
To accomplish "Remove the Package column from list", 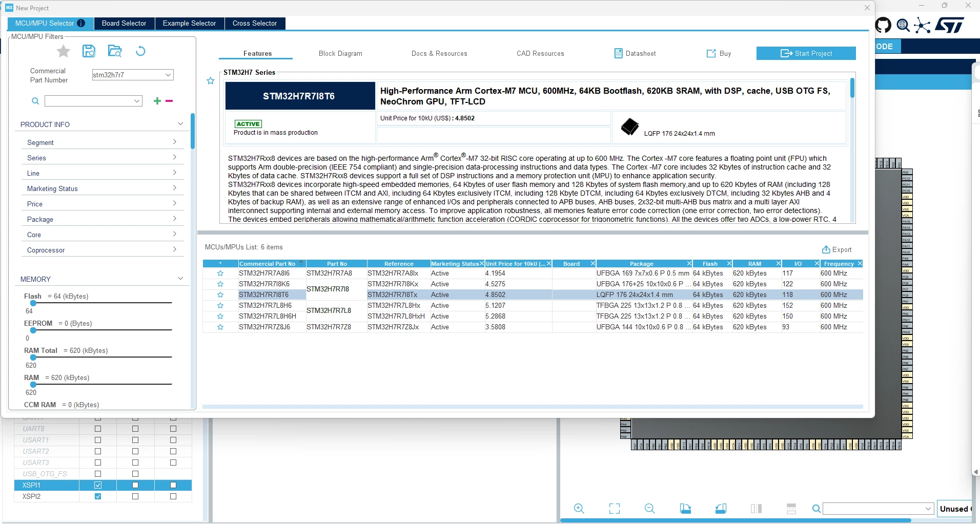I will pos(689,264).
